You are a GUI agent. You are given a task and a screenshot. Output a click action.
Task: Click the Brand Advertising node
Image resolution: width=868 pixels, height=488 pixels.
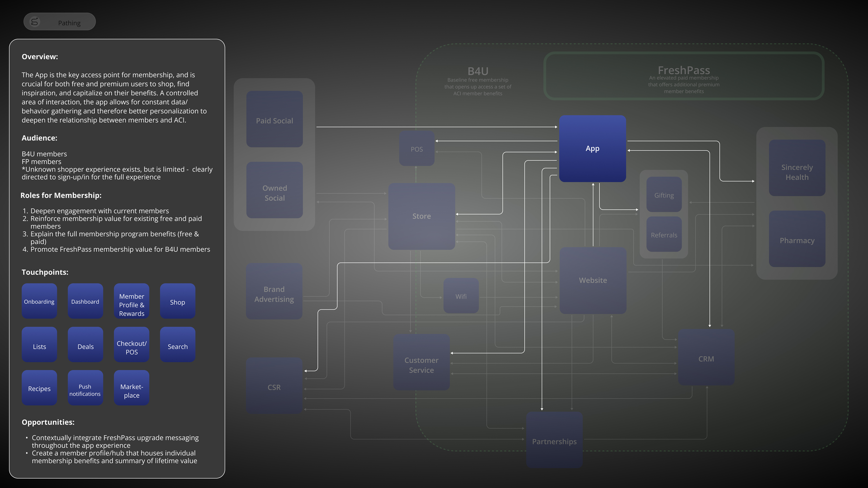[x=274, y=291]
